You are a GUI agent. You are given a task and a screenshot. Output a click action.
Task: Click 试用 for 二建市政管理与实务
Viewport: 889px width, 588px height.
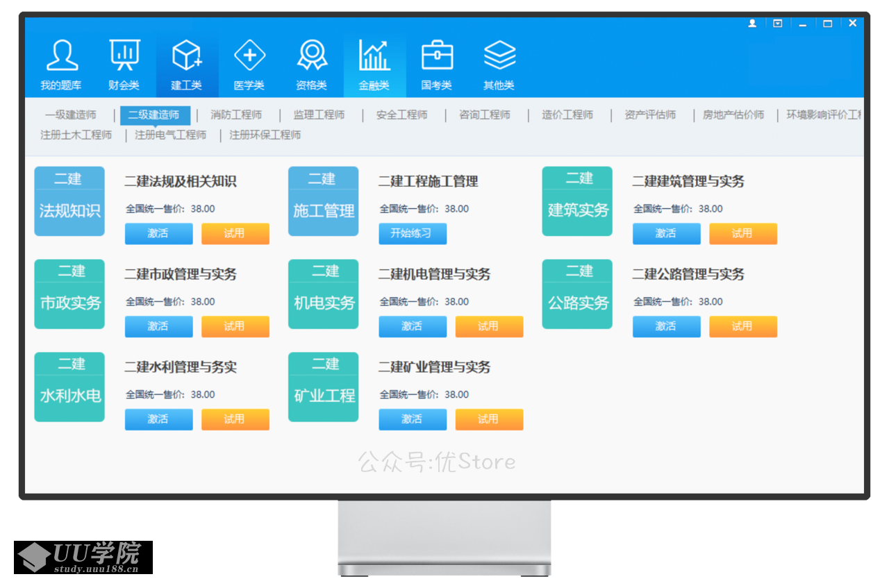235,327
